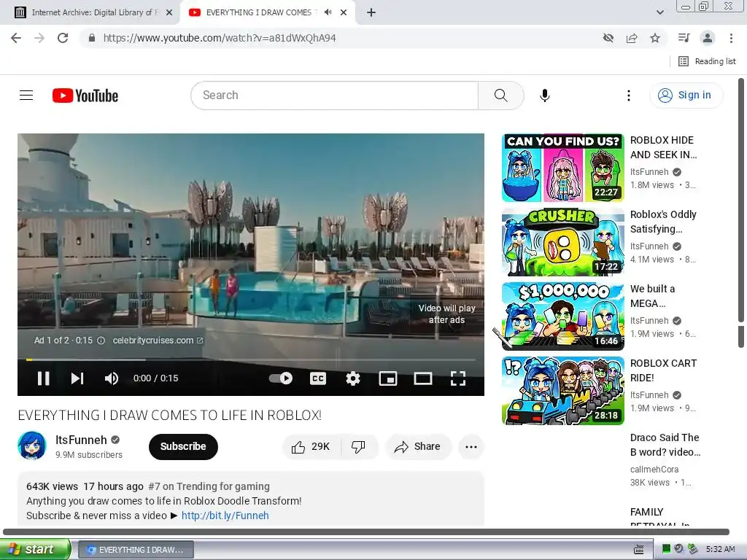Open the ROBLOX CART RIDE thumbnail
This screenshot has width=747, height=560.
coord(562,391)
